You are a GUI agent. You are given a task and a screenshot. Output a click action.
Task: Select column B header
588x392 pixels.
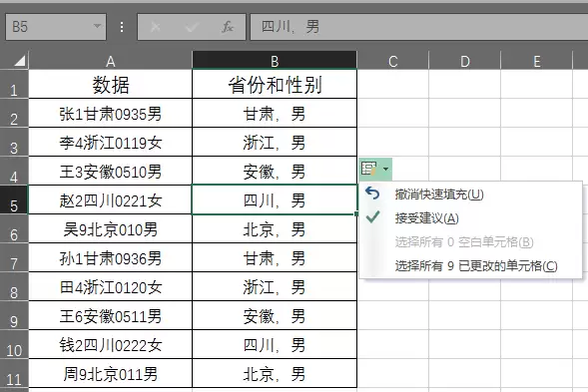point(275,60)
